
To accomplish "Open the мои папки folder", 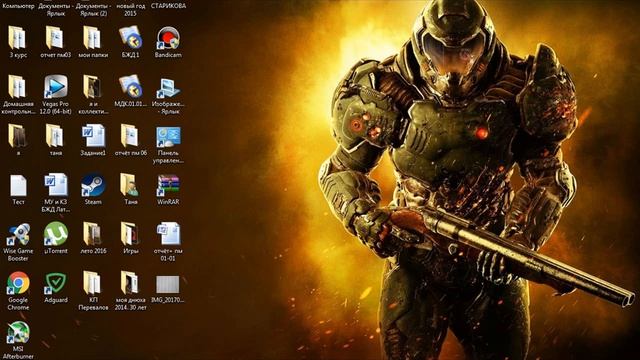I will click(93, 38).
